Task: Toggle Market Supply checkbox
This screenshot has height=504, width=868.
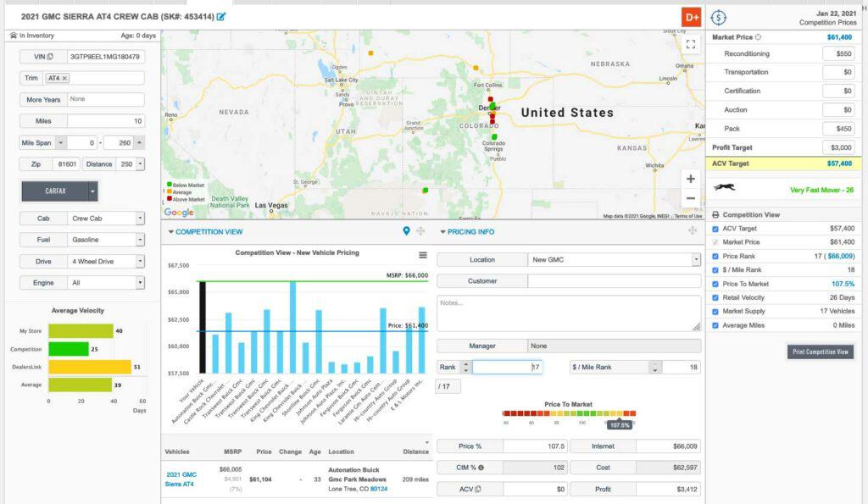Action: coord(715,312)
